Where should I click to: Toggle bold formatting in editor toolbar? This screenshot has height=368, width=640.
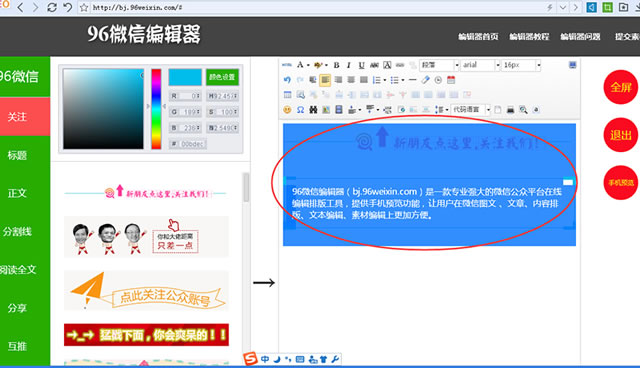point(336,65)
